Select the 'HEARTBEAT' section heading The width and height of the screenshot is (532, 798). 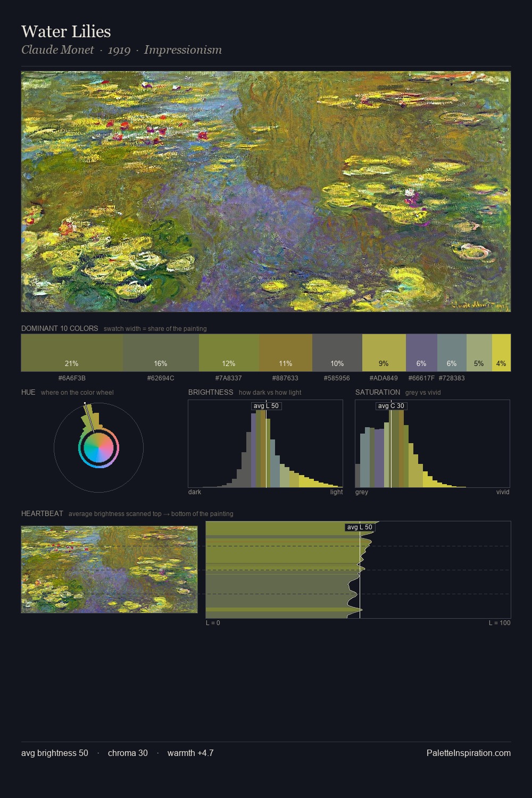(x=42, y=513)
